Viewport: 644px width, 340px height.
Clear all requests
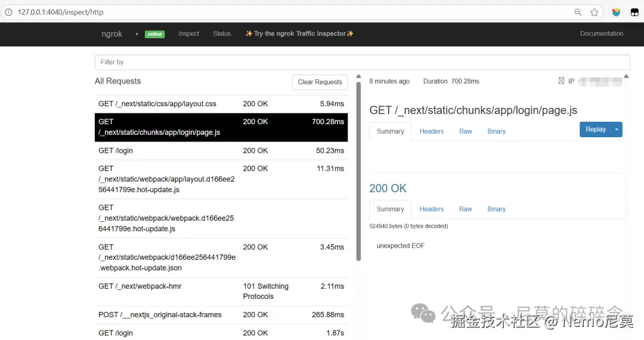click(x=320, y=82)
